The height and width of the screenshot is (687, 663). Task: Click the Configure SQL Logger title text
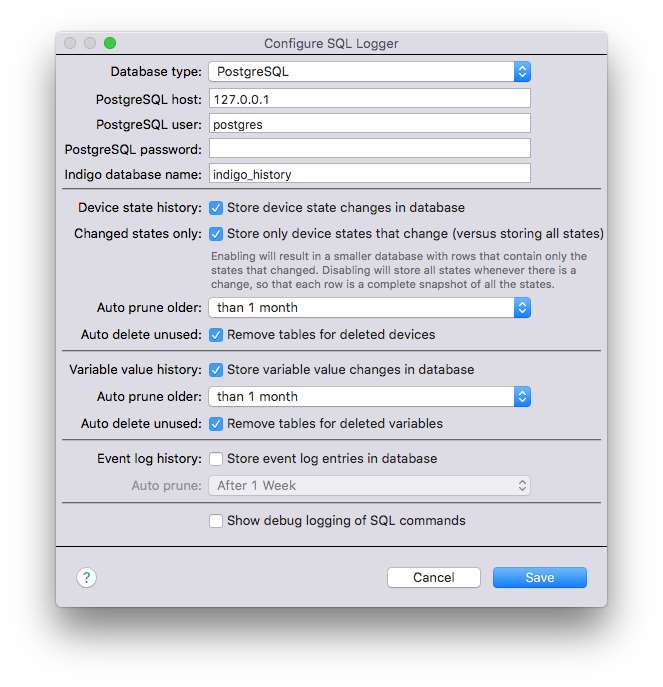331,43
